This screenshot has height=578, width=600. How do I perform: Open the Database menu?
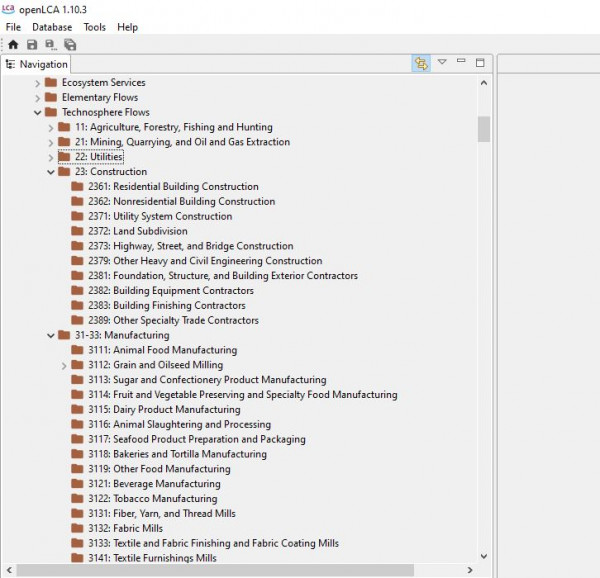pos(52,27)
